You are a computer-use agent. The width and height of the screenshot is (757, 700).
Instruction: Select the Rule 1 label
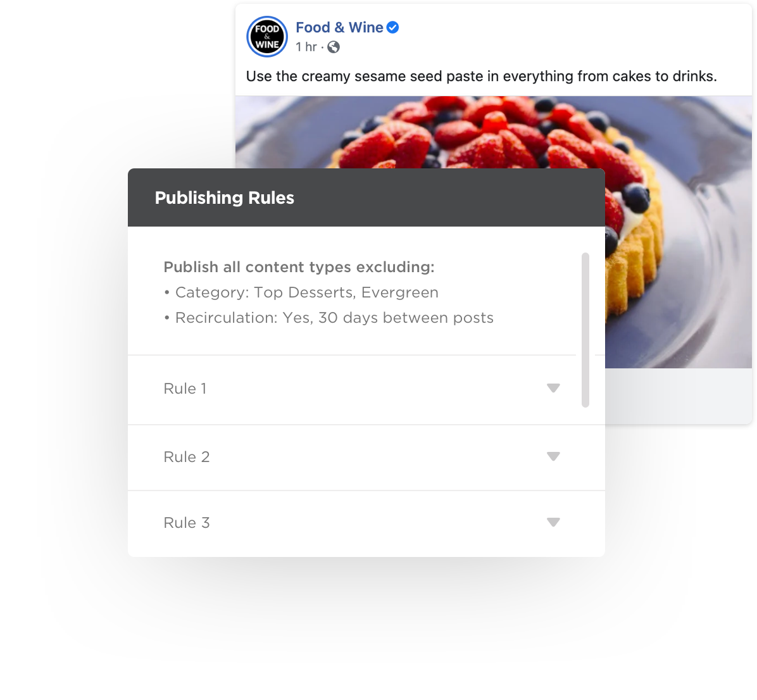(185, 389)
